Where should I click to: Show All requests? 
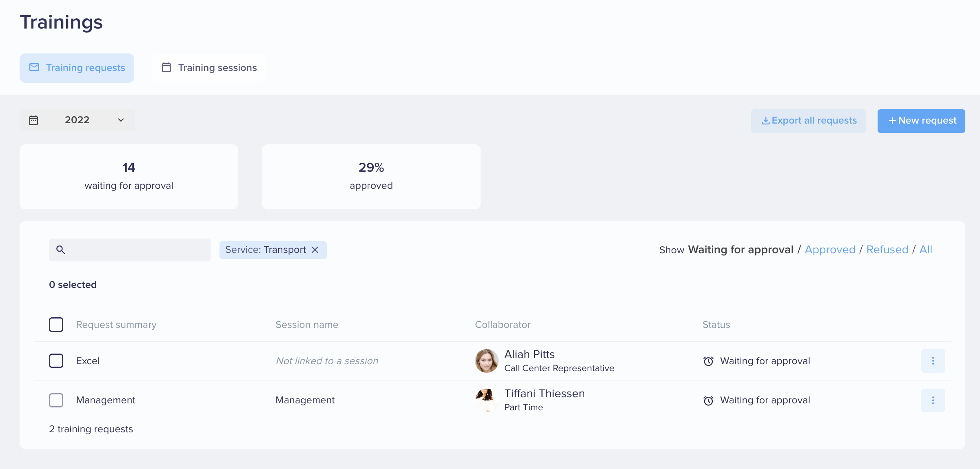click(926, 250)
